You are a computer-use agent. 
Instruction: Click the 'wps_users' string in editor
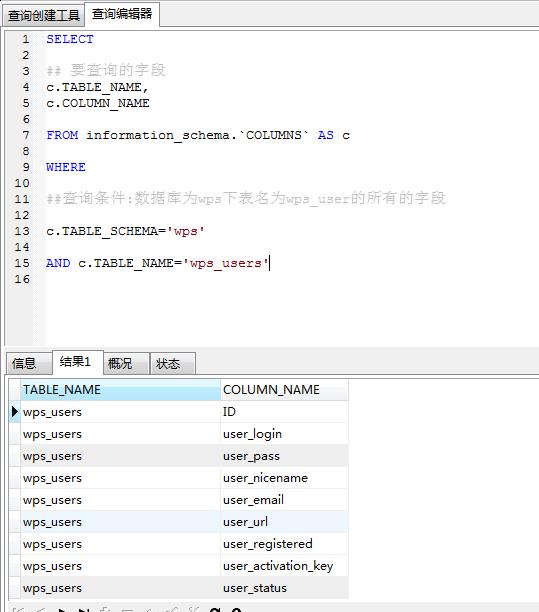[225, 263]
